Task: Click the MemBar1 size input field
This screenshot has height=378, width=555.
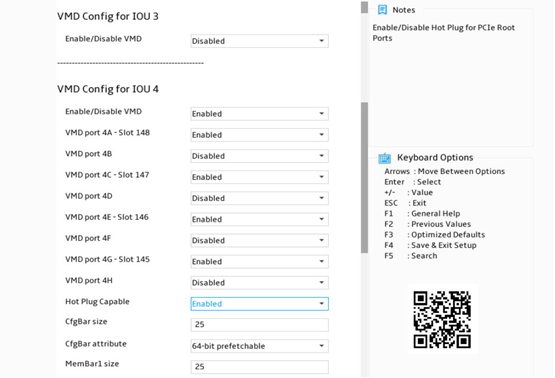Action: coord(259,367)
